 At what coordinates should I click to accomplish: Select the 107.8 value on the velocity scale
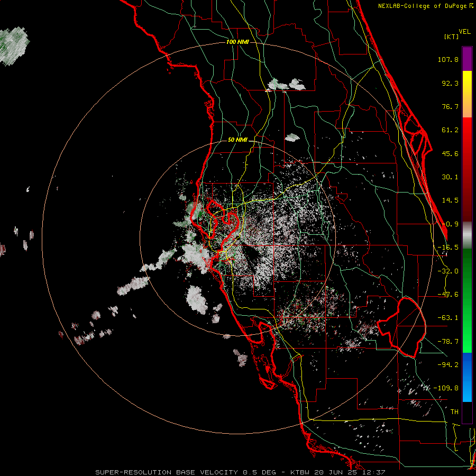point(448,59)
